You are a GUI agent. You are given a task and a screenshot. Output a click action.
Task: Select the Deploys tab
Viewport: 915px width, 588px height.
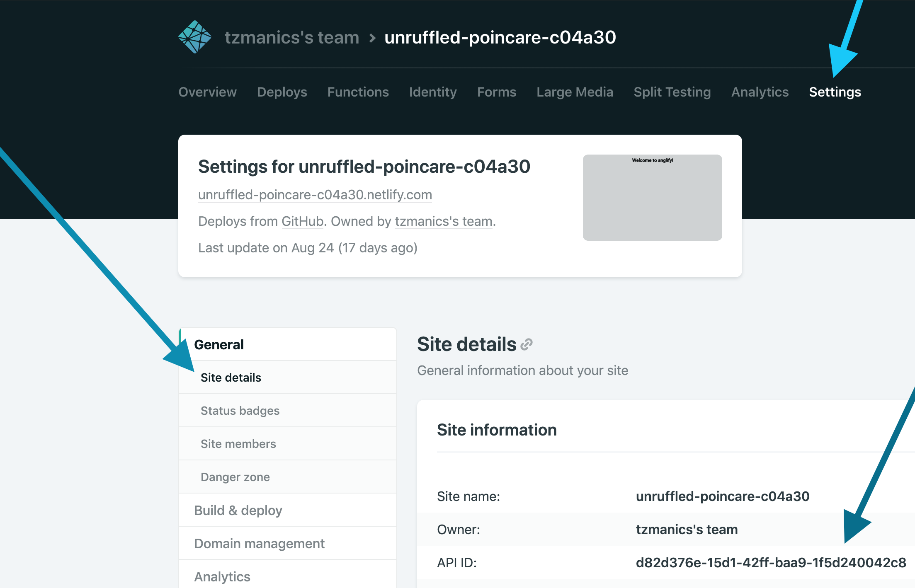pyautogui.click(x=282, y=91)
